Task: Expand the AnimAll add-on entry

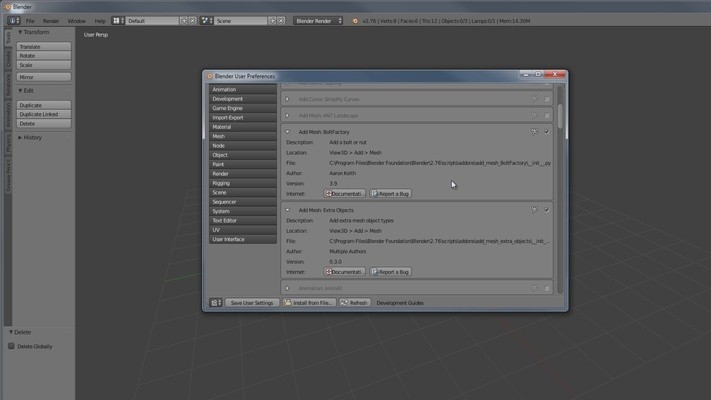Action: [x=287, y=288]
